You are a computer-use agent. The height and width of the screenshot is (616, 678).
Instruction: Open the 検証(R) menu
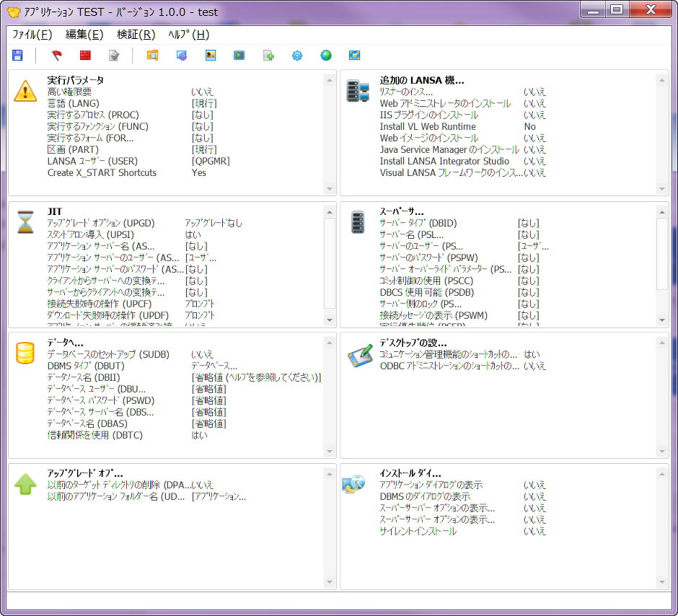(136, 35)
